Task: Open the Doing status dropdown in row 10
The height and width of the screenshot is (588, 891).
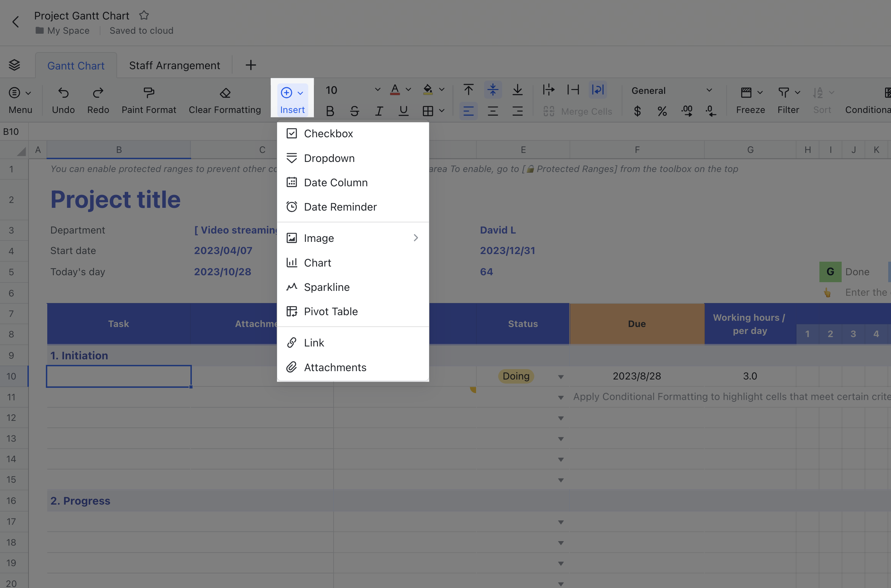Action: point(560,376)
